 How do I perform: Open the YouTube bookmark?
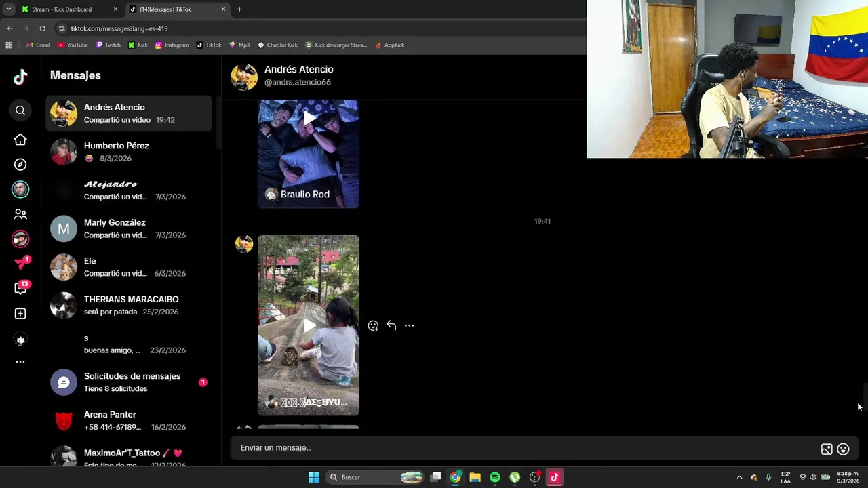(73, 45)
